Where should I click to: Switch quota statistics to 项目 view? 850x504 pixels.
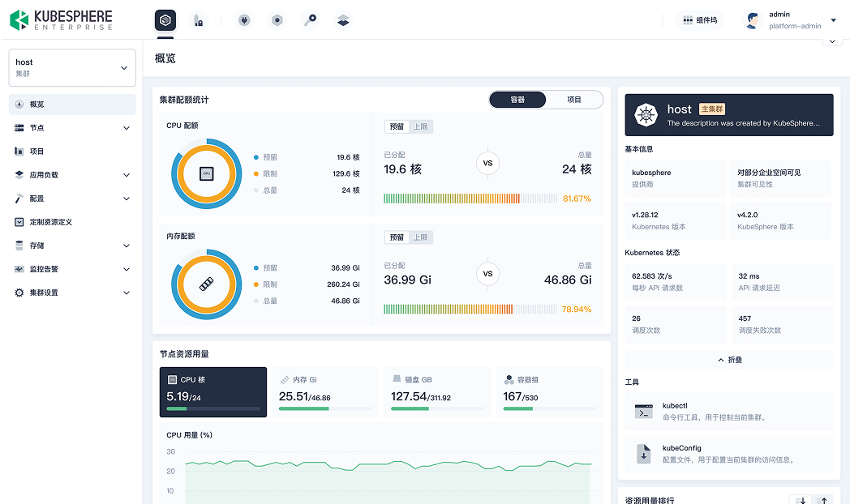point(574,100)
